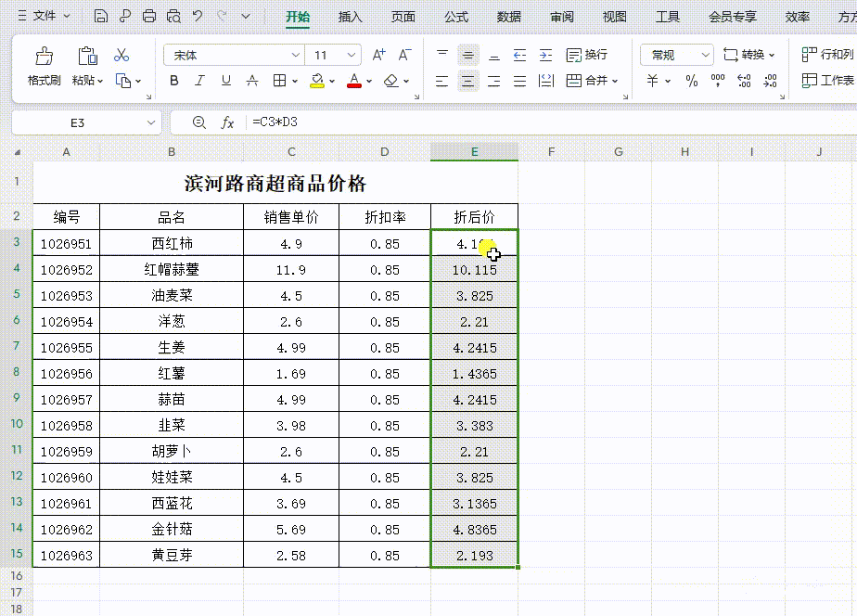Toggle bold formatting
Screen dimensions: 857x616
pos(173,81)
